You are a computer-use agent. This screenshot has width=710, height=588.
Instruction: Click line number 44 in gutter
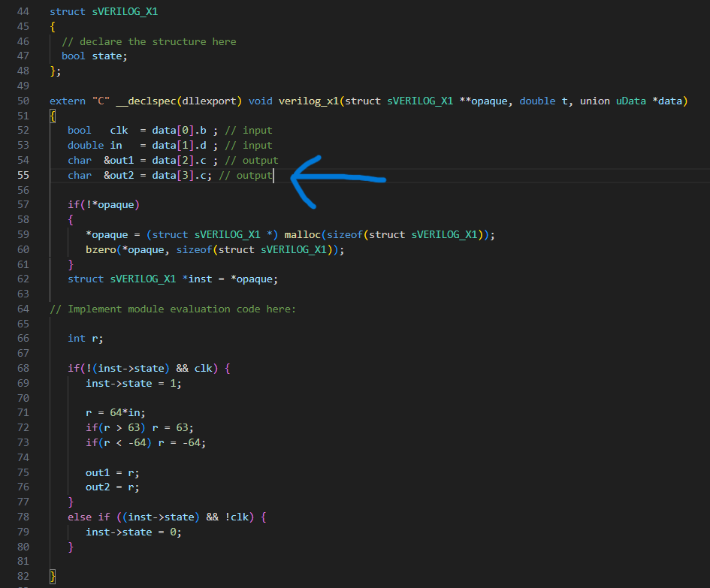23,11
